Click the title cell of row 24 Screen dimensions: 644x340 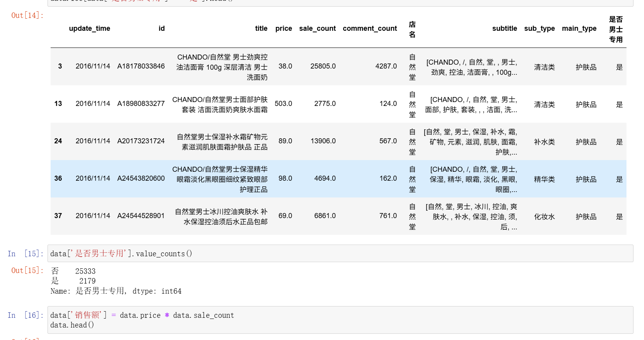[x=222, y=142]
